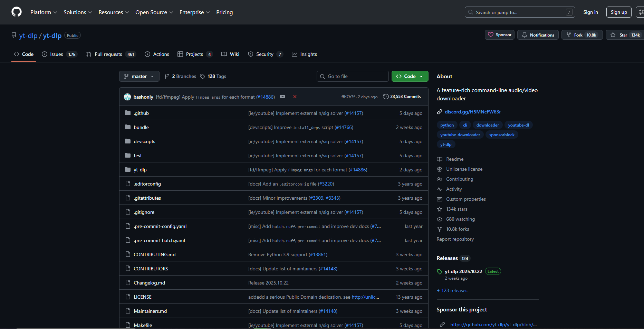644x329 pixels.
Task: Select the youtube-downloader topic tag
Action: pos(460,135)
